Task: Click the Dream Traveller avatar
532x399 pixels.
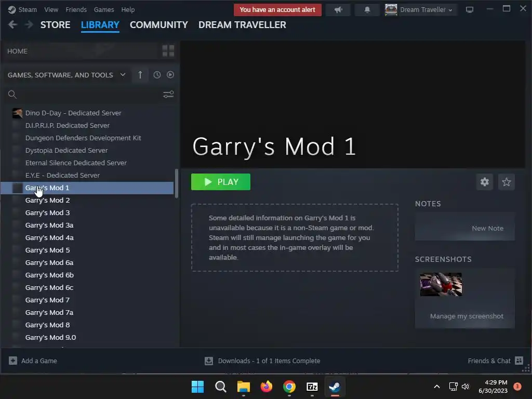Action: click(391, 9)
